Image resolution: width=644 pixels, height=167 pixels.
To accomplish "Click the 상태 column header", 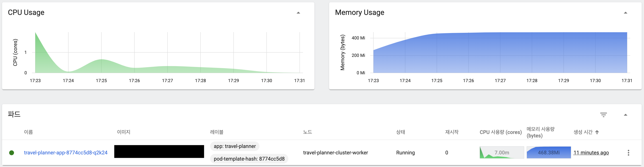I will pos(401,132).
